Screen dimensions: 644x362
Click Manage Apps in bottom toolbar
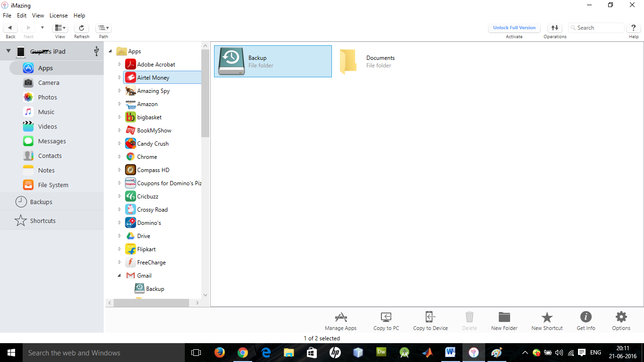pos(340,321)
